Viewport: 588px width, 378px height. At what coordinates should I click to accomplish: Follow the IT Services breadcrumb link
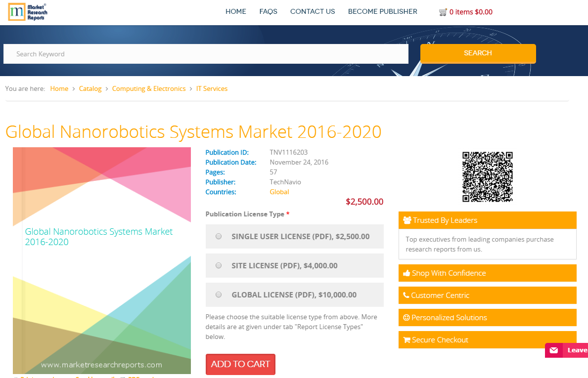(212, 88)
